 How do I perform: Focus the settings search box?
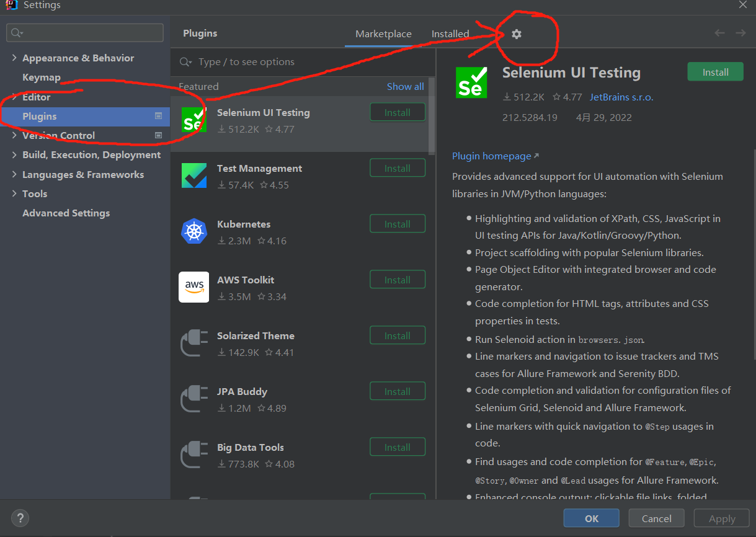coord(85,33)
